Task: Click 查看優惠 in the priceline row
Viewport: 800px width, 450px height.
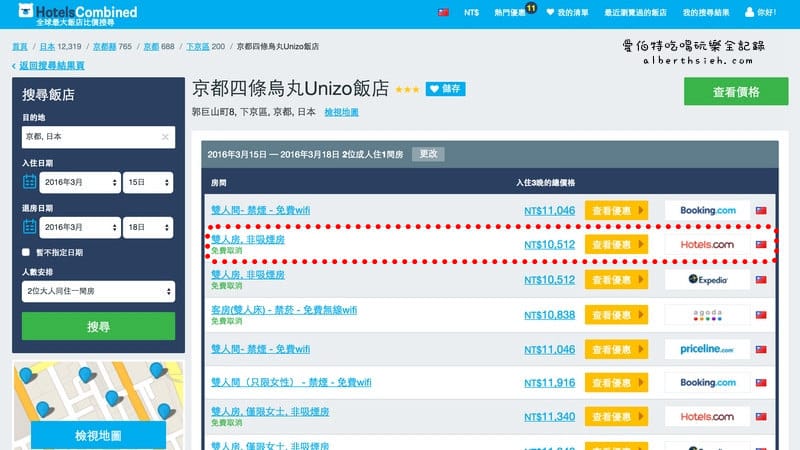Action: 616,349
